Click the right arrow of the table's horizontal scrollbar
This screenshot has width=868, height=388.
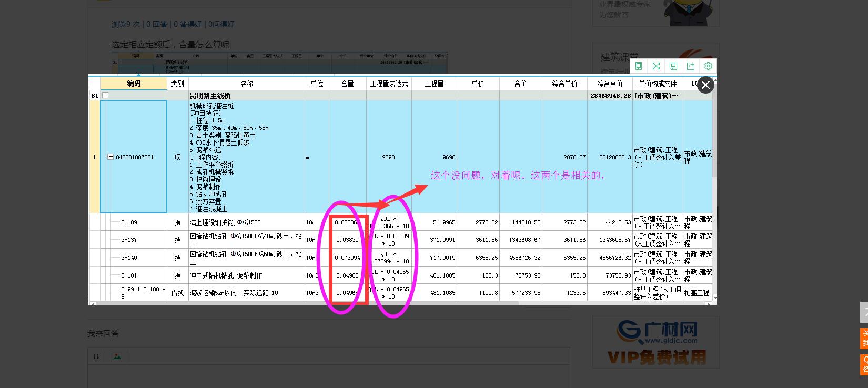click(708, 304)
